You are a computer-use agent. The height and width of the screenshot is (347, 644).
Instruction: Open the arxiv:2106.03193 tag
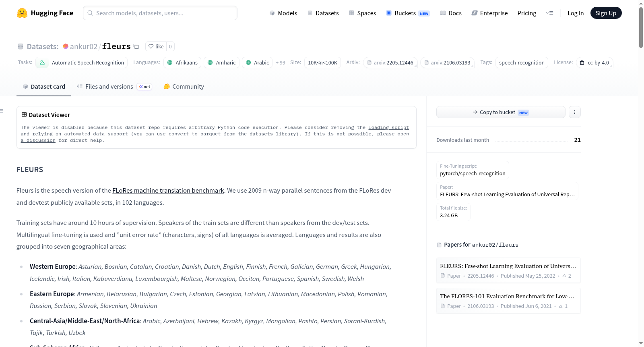[448, 62]
